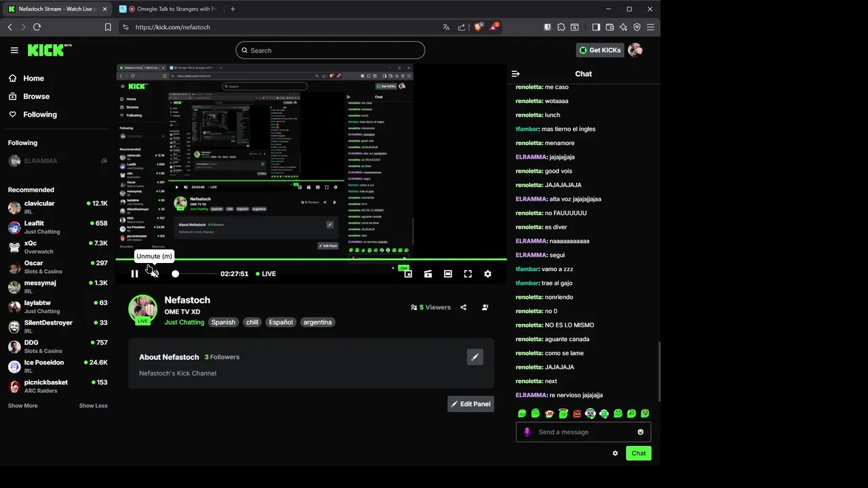This screenshot has height=488, width=868.
Task: Click the DDG channel avatar
Action: point(14,347)
